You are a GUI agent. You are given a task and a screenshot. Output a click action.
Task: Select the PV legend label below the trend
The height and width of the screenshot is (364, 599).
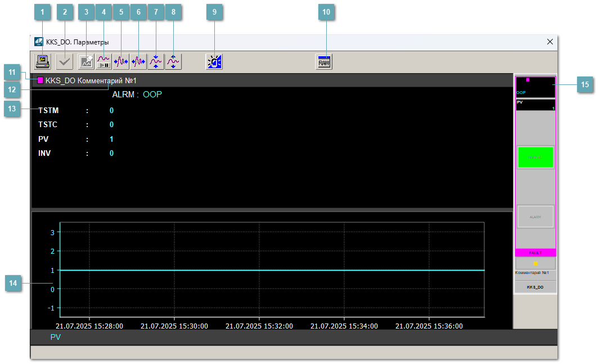55,337
